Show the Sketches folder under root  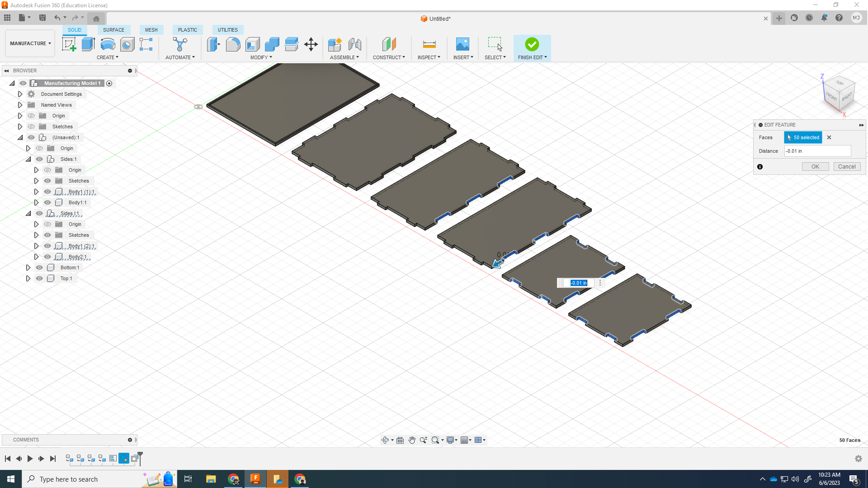31,127
